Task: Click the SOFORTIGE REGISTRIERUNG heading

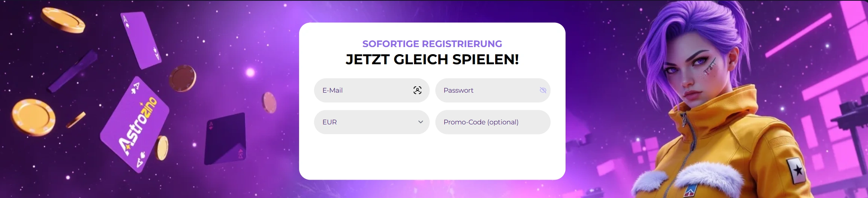Action: [x=432, y=44]
